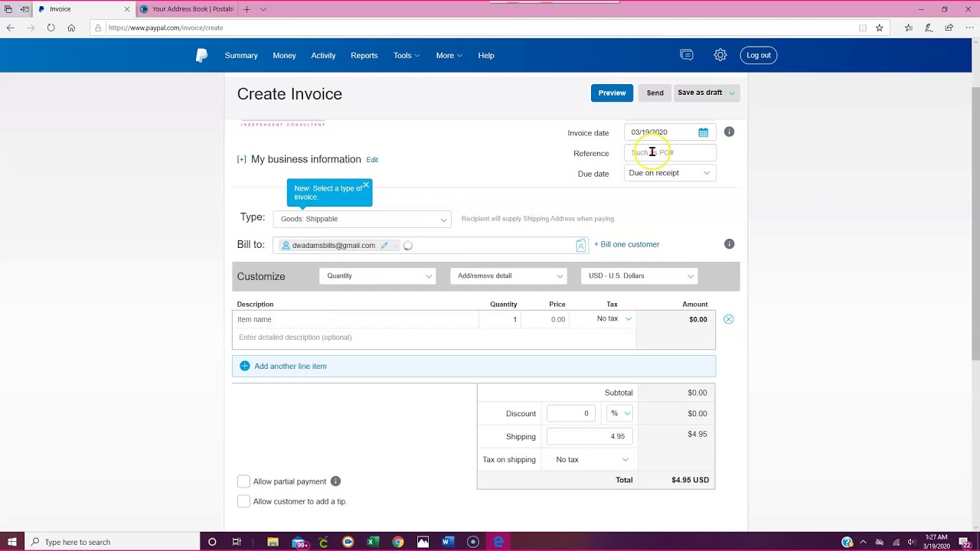
Task: Open the Discount percent type dropdown
Action: coord(619,413)
